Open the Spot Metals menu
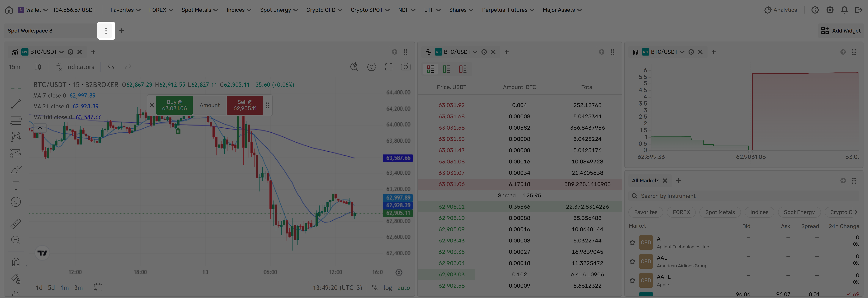Image resolution: width=868 pixels, height=298 pixels. click(200, 10)
